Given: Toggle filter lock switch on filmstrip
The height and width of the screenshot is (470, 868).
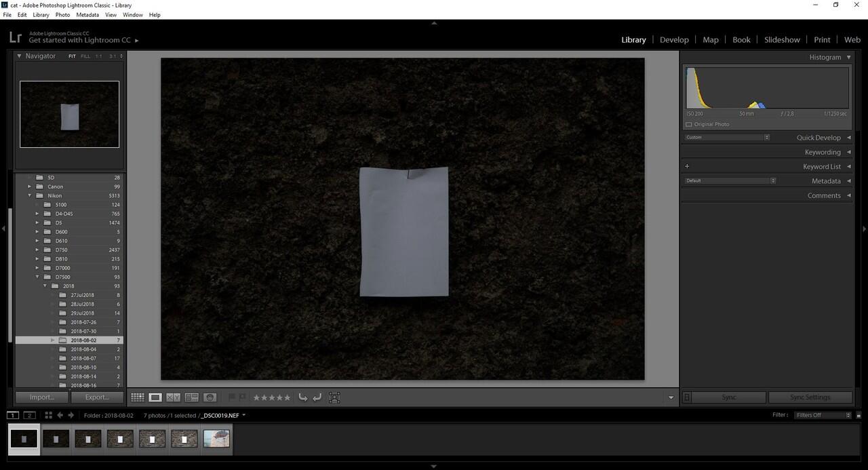Looking at the screenshot, I should click(859, 415).
